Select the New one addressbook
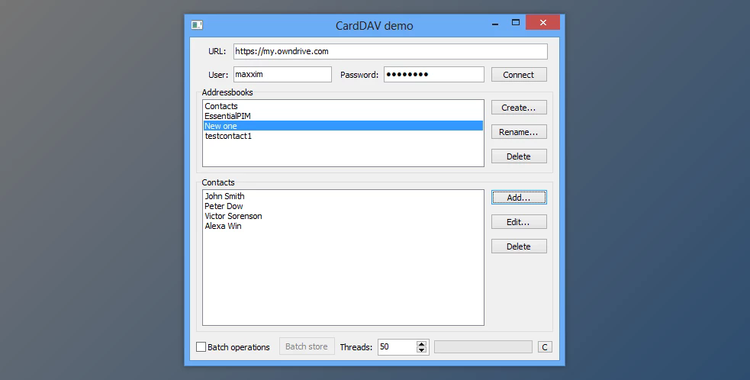The width and height of the screenshot is (750, 380). coord(343,126)
